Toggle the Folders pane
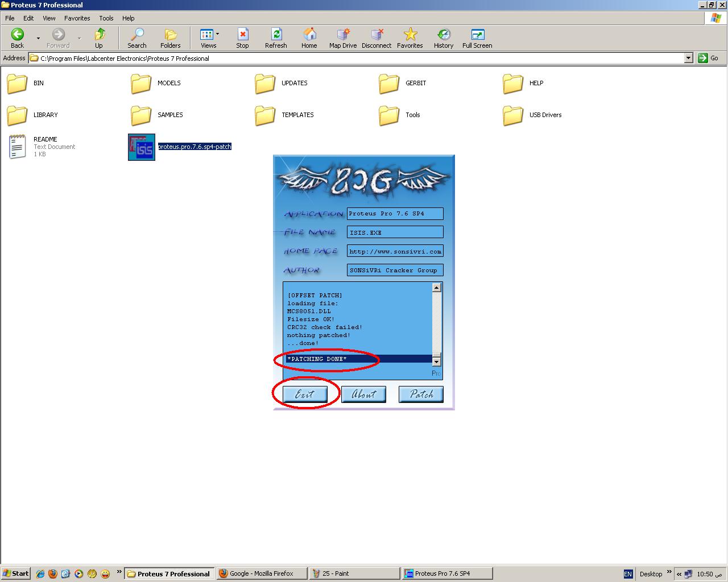728x582 pixels. [x=170, y=38]
